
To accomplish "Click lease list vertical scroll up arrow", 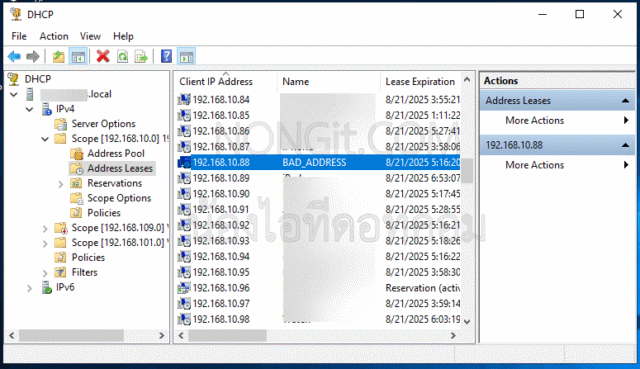I will click(467, 80).
